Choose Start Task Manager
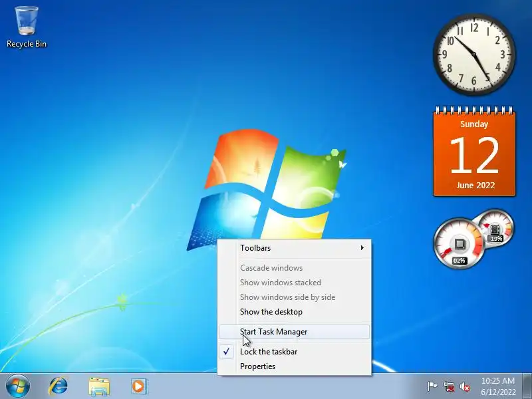Viewport: 532px width, 399px height. tap(294, 332)
